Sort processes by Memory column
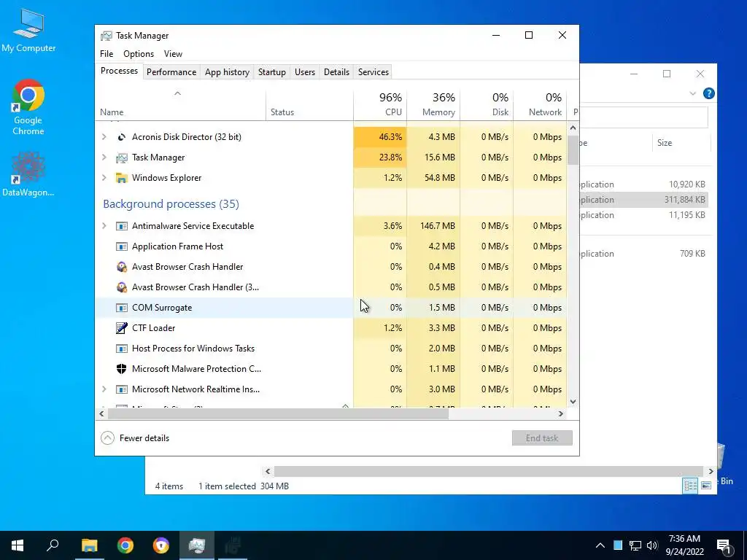This screenshot has width=747, height=560. point(433,105)
